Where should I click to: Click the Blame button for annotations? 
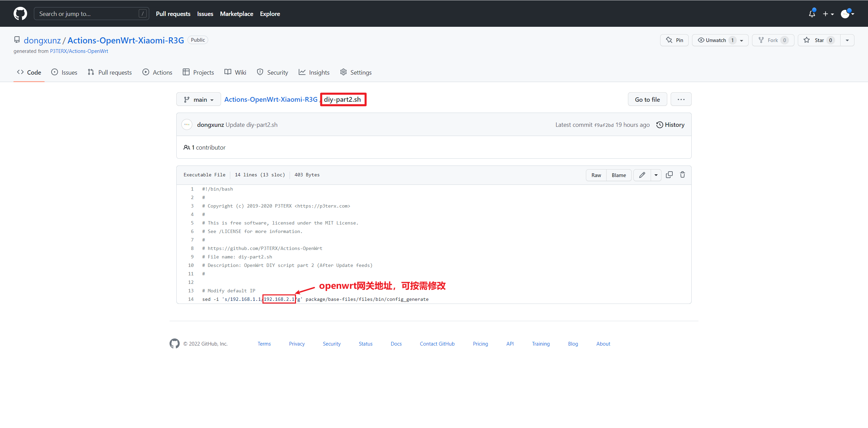coord(619,175)
